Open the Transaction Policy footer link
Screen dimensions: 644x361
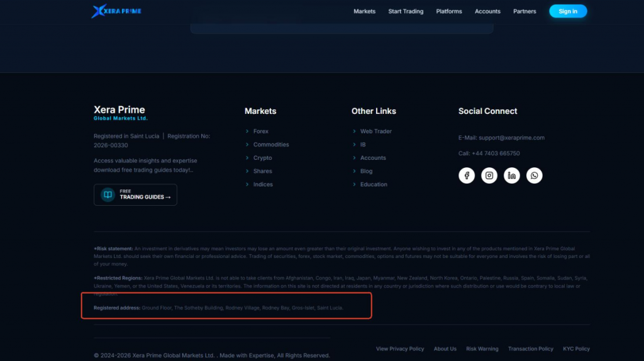click(x=530, y=348)
